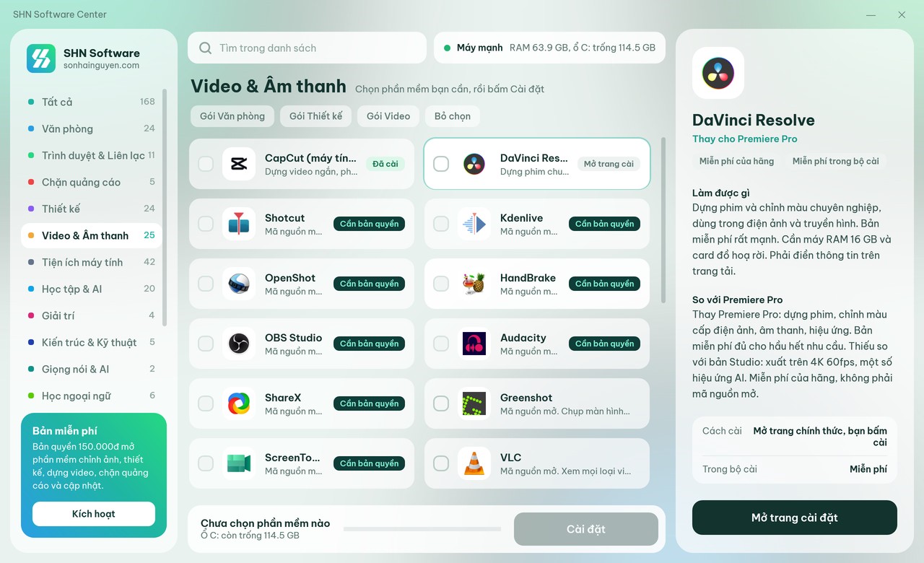Click the search magnifier icon
The image size is (924, 563).
click(x=206, y=48)
